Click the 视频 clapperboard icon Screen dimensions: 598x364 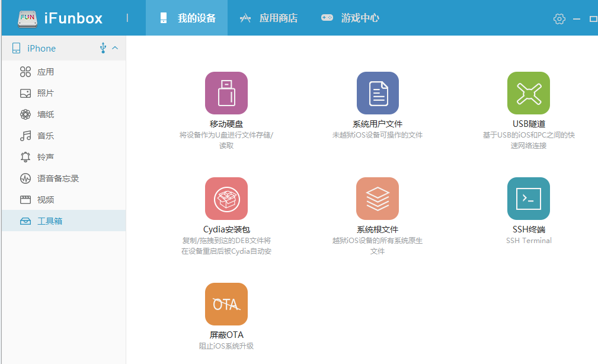click(25, 200)
